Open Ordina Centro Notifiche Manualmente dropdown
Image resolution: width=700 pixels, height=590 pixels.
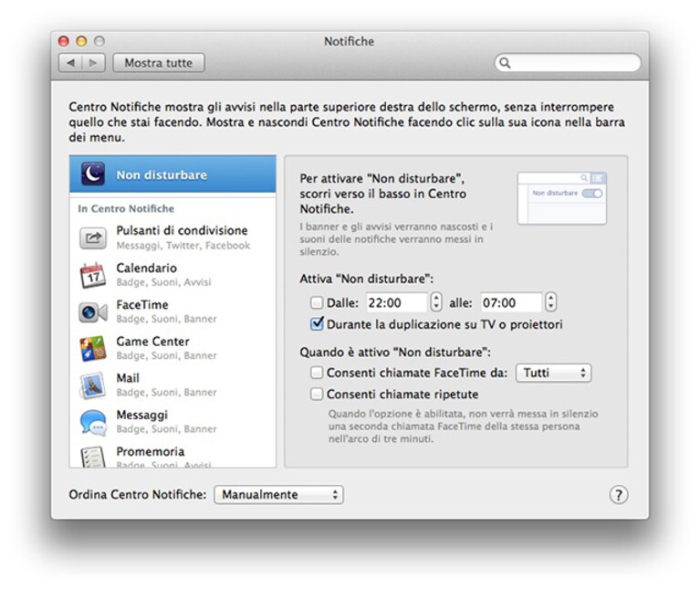point(278,494)
